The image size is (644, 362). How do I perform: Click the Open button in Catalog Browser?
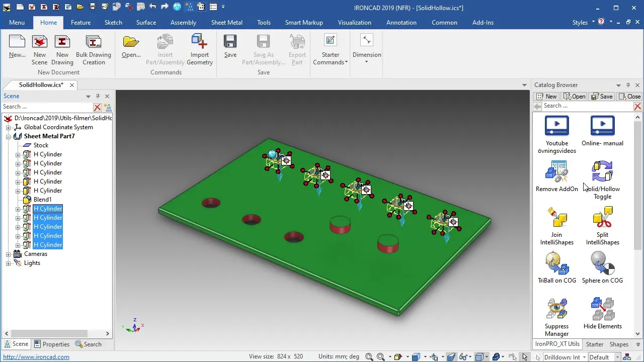tap(575, 97)
